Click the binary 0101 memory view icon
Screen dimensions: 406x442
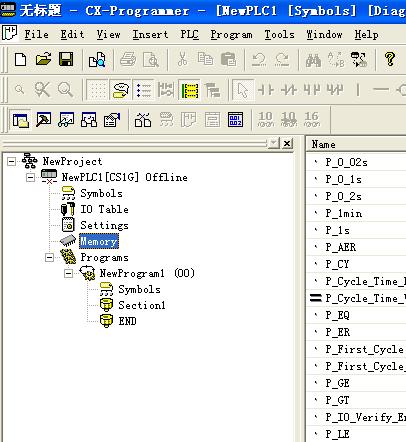pos(235,120)
